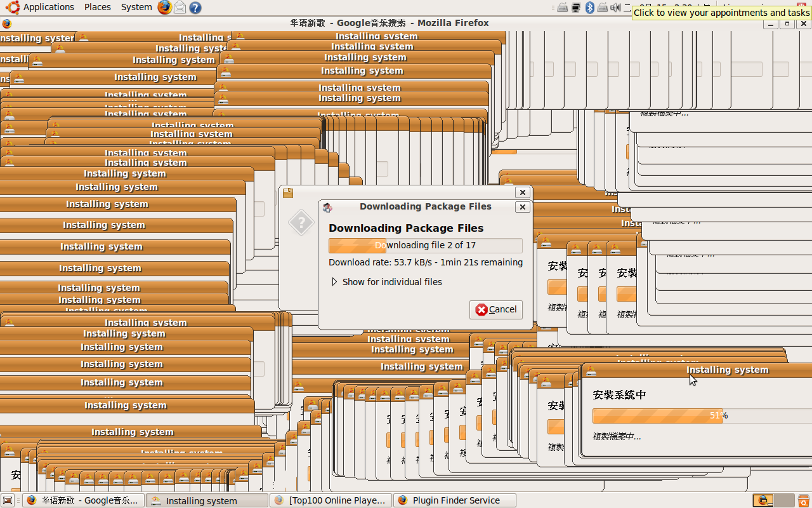Click the grey question mark dialog icon
This screenshot has height=508, width=812.
tap(301, 223)
